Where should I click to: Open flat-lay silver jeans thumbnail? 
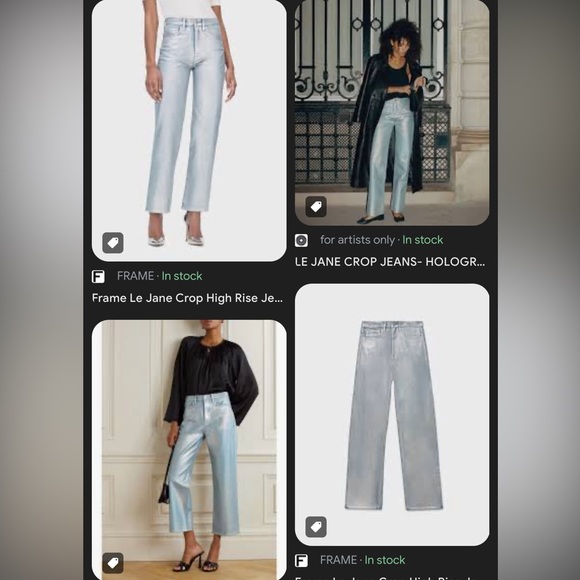click(x=392, y=415)
